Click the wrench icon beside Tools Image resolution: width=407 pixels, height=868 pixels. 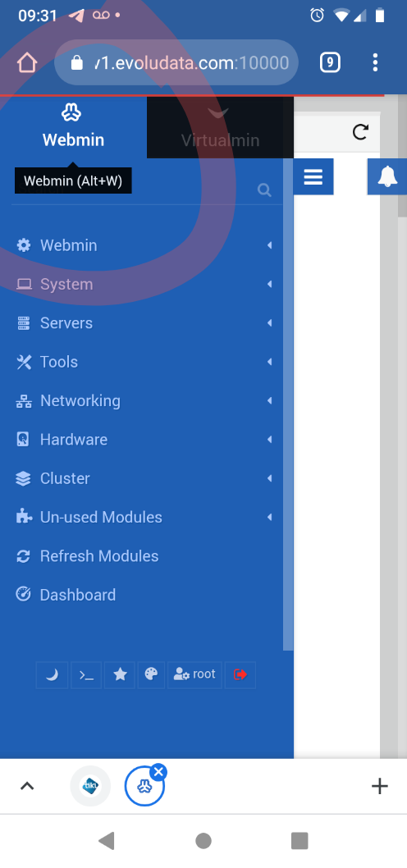click(23, 362)
